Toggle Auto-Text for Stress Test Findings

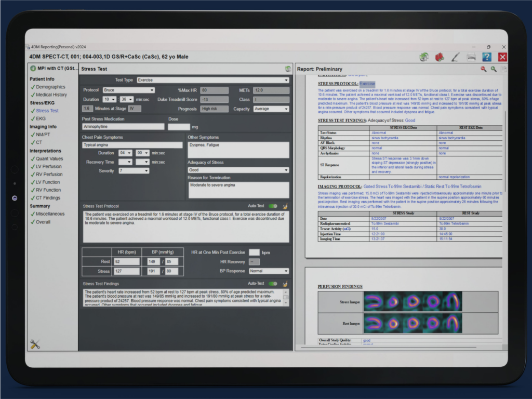273,284
